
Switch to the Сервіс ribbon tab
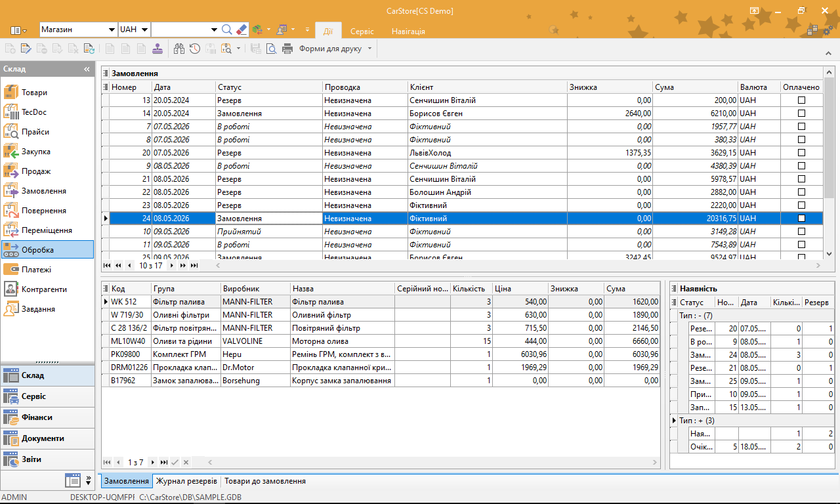point(362,31)
